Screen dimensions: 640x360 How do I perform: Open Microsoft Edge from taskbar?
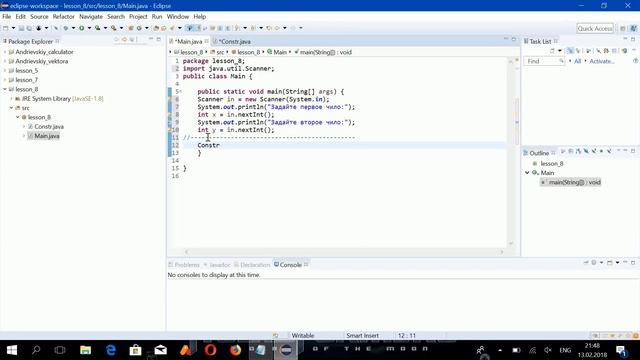pos(111,350)
